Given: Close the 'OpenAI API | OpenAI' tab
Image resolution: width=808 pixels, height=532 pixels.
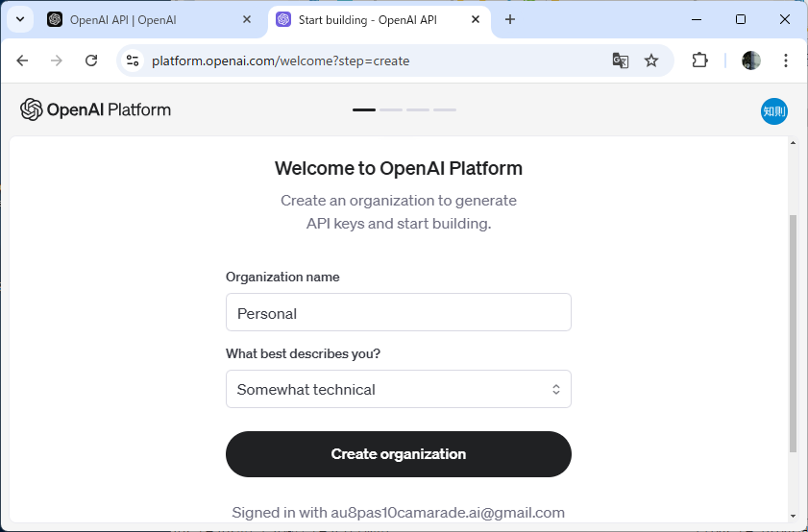Looking at the screenshot, I should point(247,19).
